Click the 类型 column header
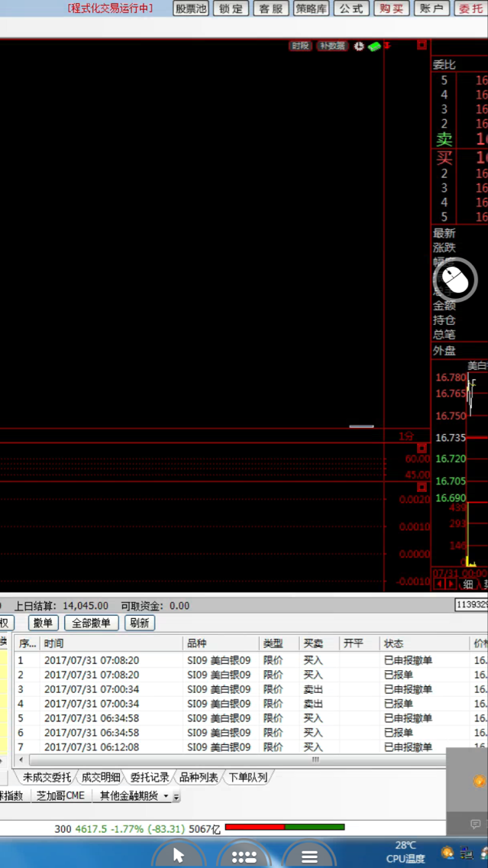Viewport: 488px width, 868px height. coord(280,643)
